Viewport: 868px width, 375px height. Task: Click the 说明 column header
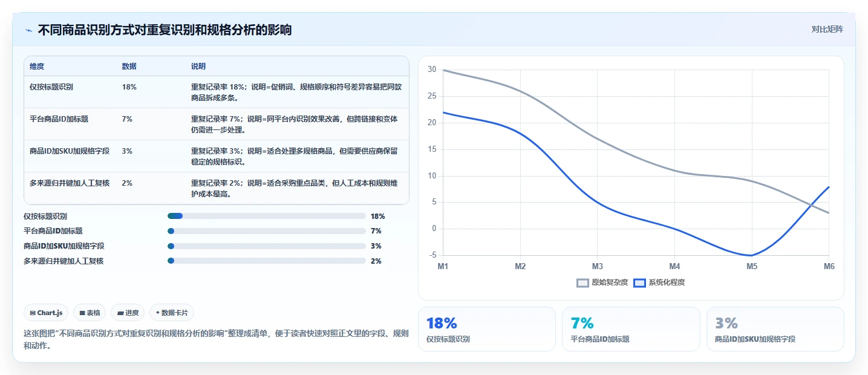click(x=198, y=66)
